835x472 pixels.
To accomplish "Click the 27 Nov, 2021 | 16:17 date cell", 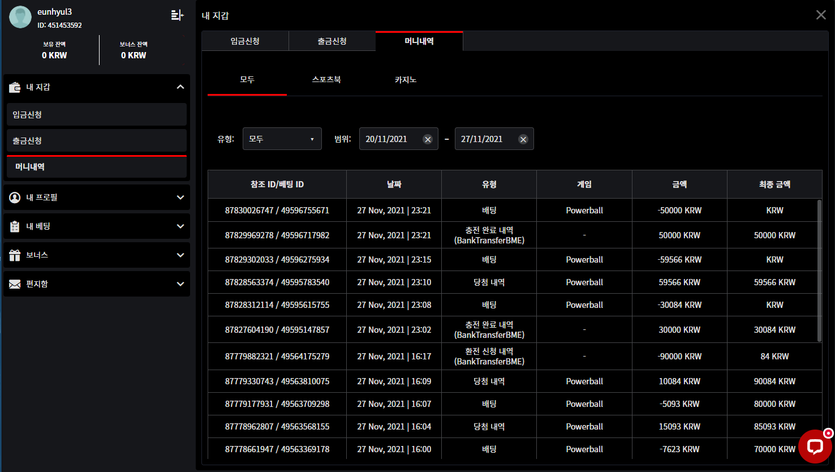I will click(394, 356).
